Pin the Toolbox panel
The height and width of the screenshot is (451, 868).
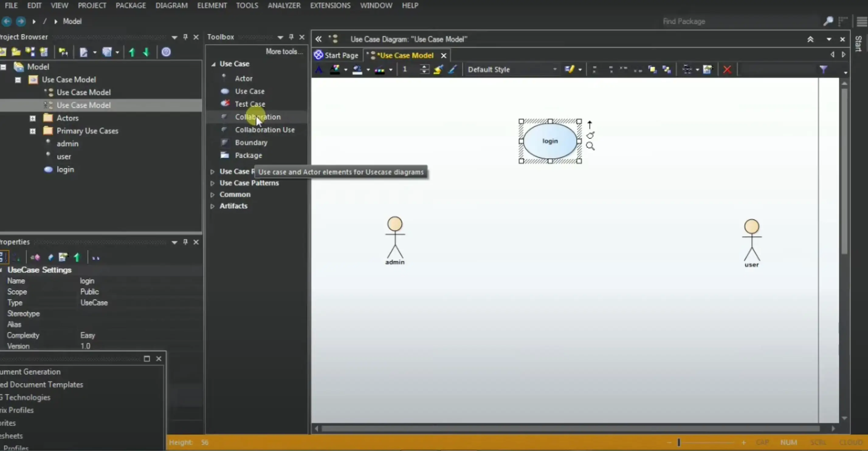(291, 37)
